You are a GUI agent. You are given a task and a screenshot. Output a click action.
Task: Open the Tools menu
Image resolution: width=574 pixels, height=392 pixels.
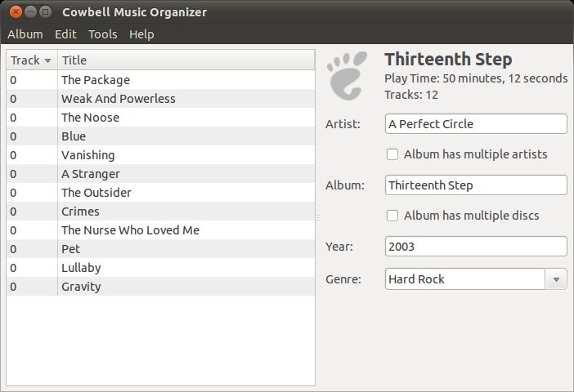tap(103, 34)
